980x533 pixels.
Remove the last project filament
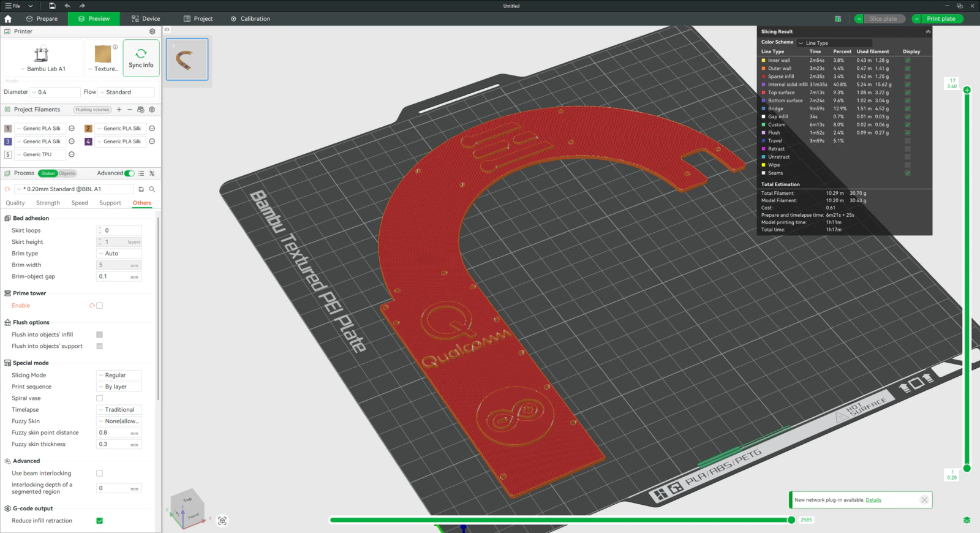pos(130,110)
